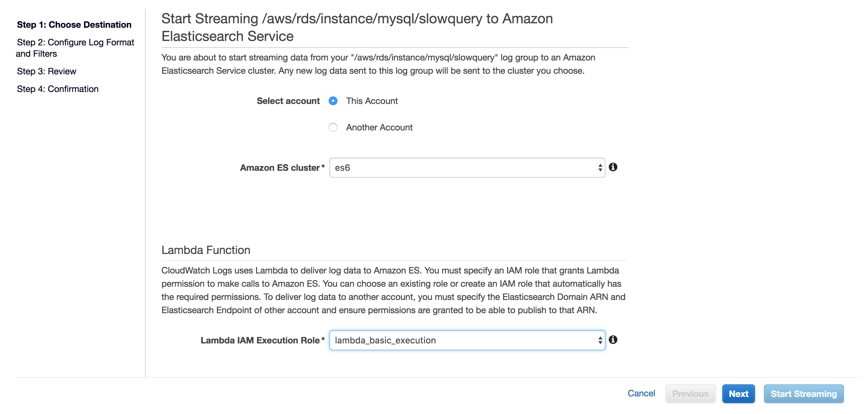
Task: Expand the lambda_basic_execution role dropdown
Action: 467,340
